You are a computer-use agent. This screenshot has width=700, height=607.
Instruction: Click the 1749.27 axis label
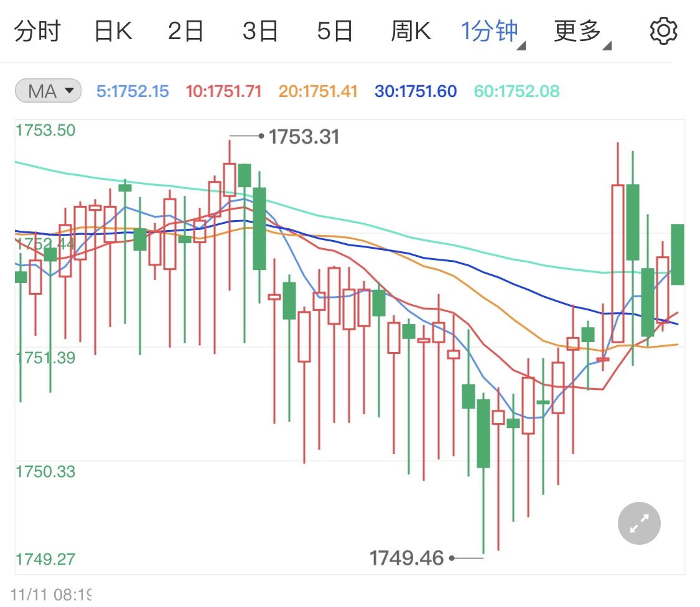coord(45,558)
